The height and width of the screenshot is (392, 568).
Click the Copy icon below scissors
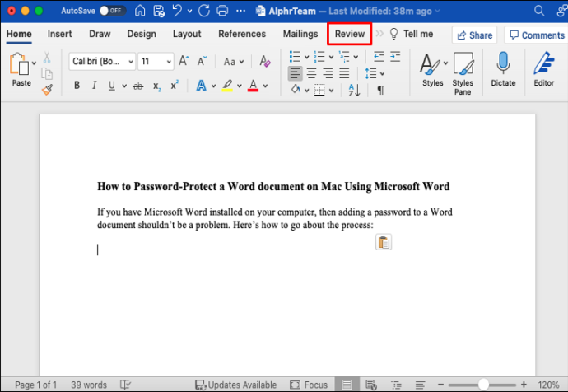tap(47, 73)
